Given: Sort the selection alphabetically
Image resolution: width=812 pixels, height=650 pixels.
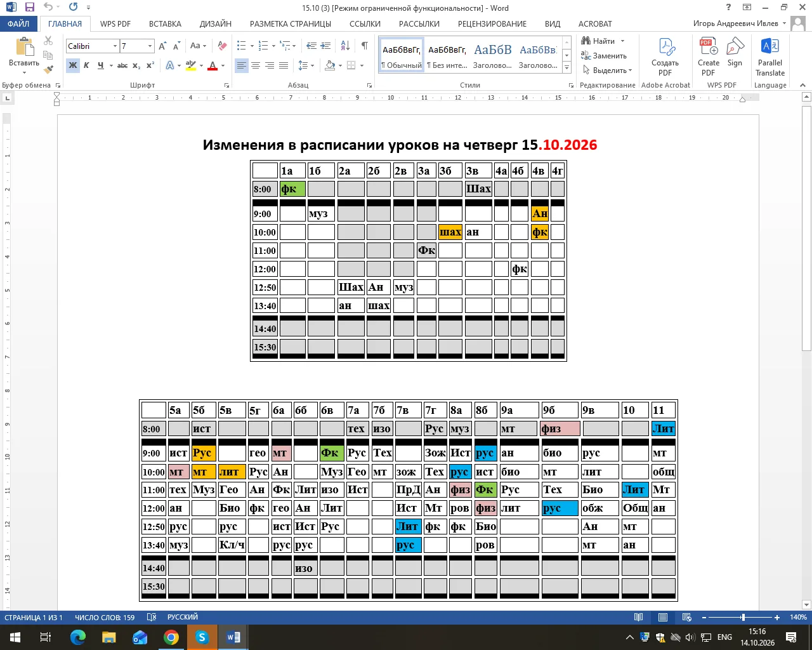Looking at the screenshot, I should click(345, 46).
